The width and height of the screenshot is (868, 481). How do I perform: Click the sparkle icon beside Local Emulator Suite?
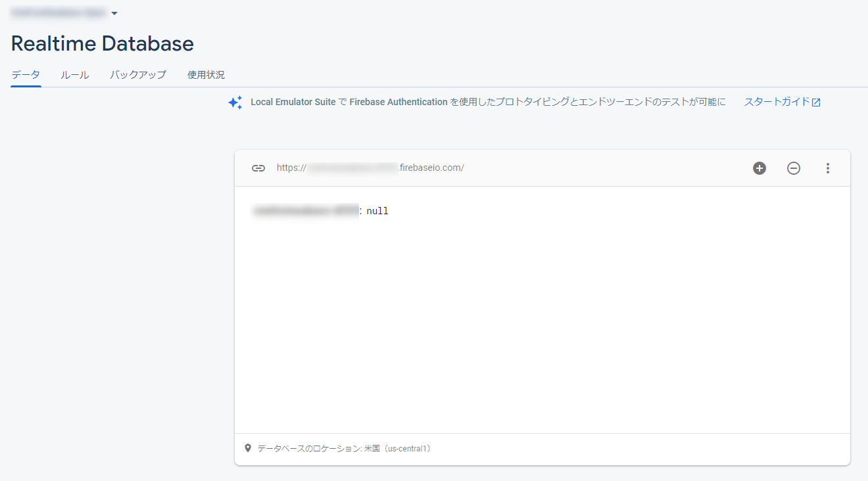pyautogui.click(x=235, y=103)
